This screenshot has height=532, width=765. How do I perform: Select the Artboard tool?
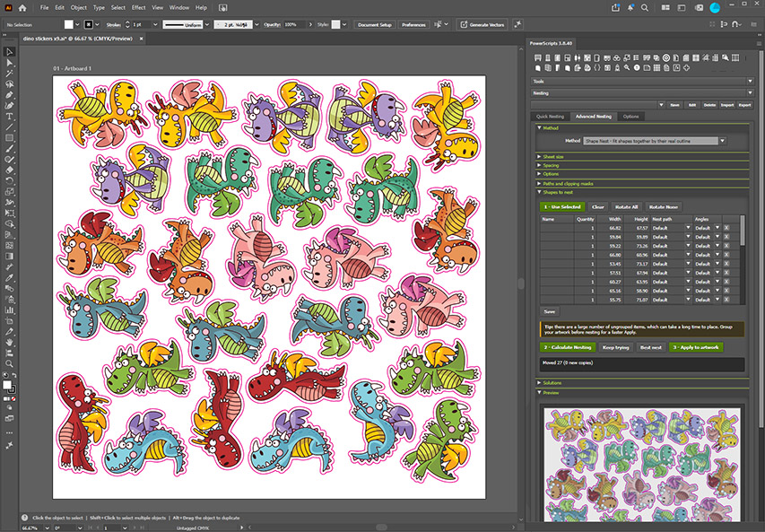tap(9, 320)
